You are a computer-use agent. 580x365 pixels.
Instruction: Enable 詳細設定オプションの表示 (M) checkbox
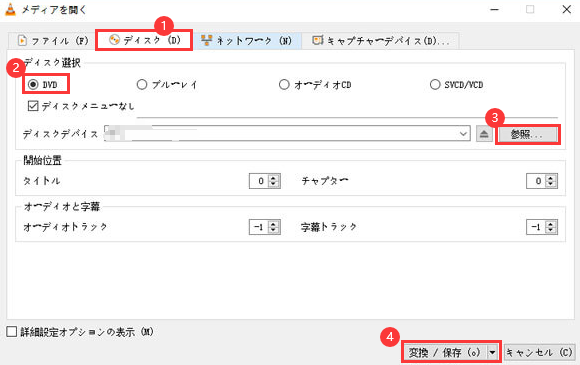tap(12, 332)
